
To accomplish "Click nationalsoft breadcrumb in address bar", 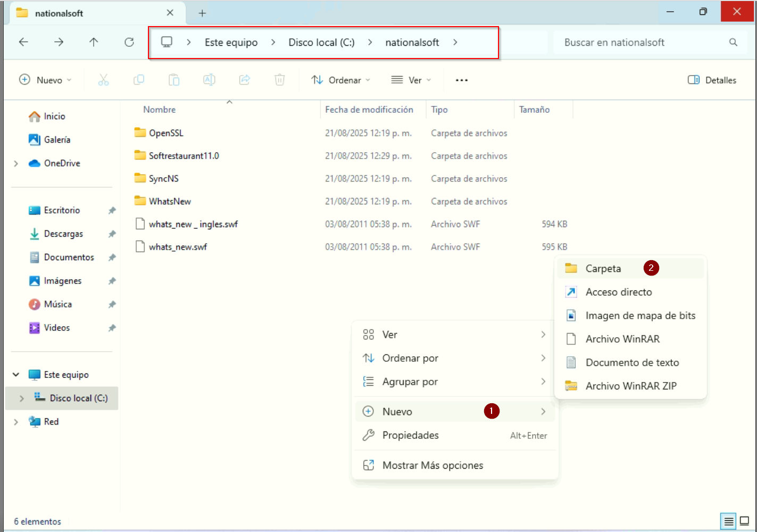I will coord(412,43).
